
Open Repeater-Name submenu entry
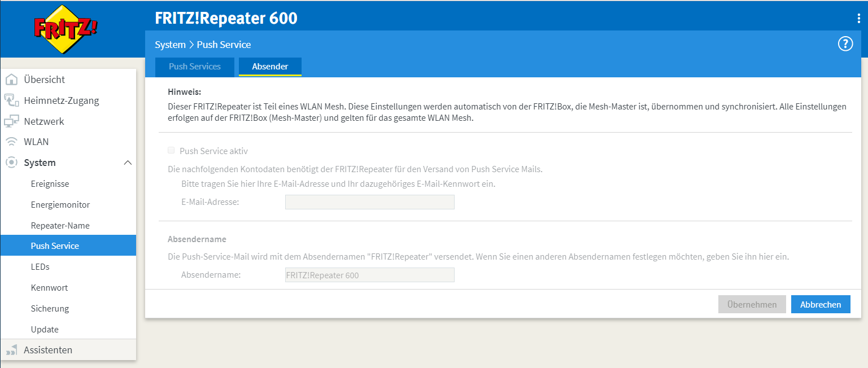click(x=60, y=226)
